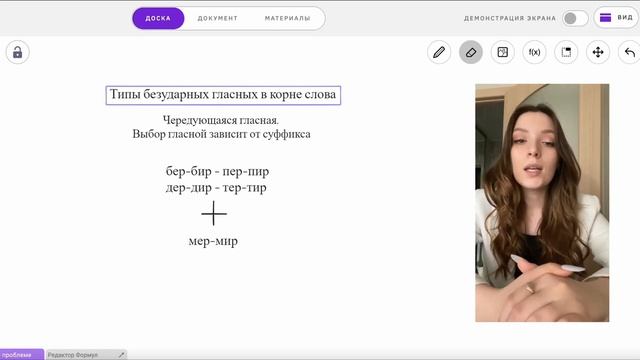Click the expand arrow on Редактор Формул tab
The width and height of the screenshot is (640, 360).
coord(121,355)
